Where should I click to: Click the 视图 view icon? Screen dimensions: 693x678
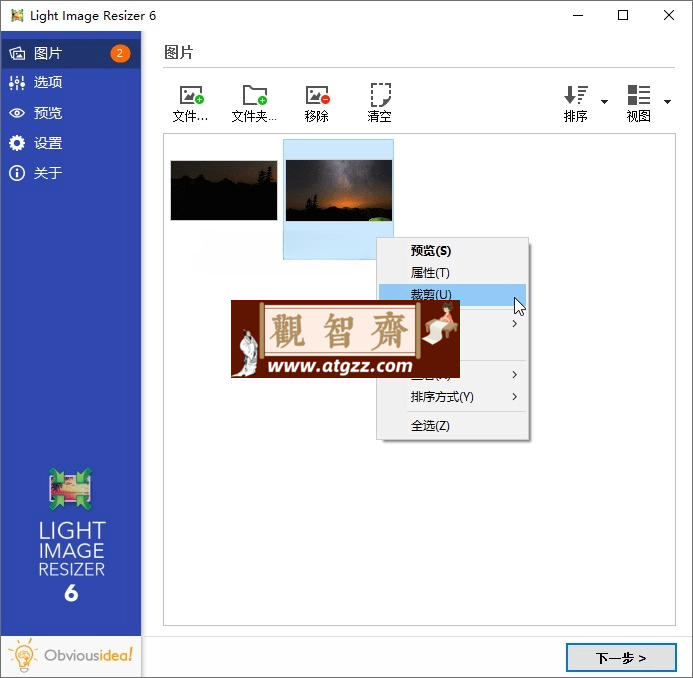tap(639, 104)
